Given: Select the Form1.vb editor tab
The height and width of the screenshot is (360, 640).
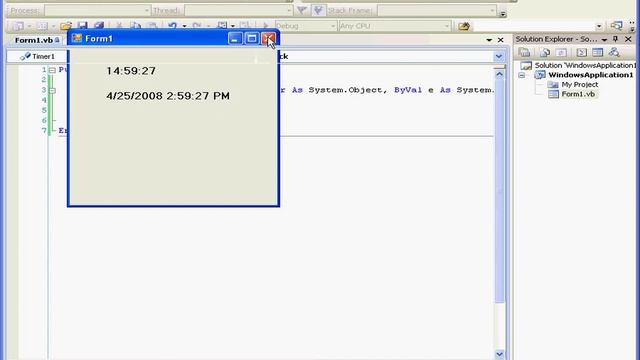Looking at the screenshot, I should click(37, 40).
